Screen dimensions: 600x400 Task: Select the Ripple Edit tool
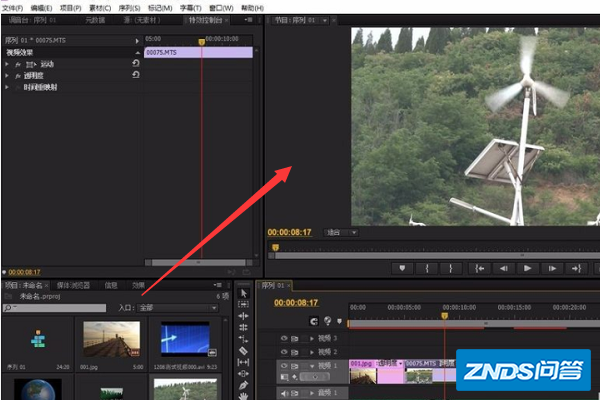click(243, 316)
